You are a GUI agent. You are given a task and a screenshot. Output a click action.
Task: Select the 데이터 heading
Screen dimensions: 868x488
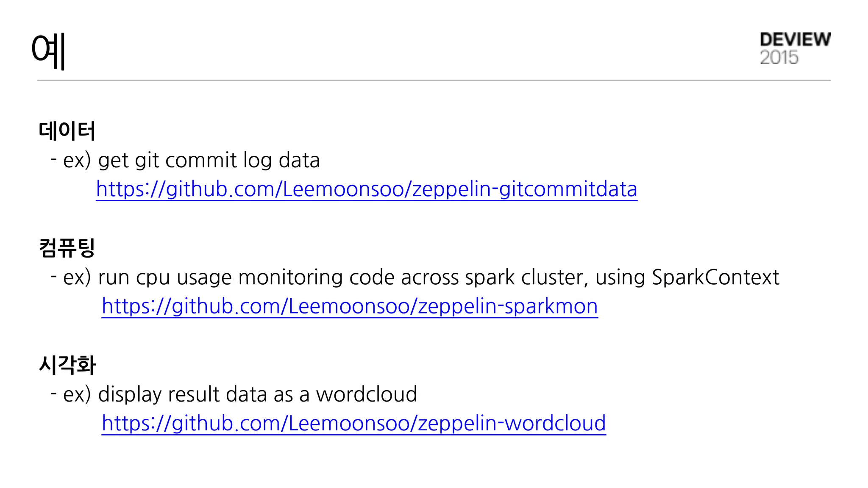pos(67,130)
